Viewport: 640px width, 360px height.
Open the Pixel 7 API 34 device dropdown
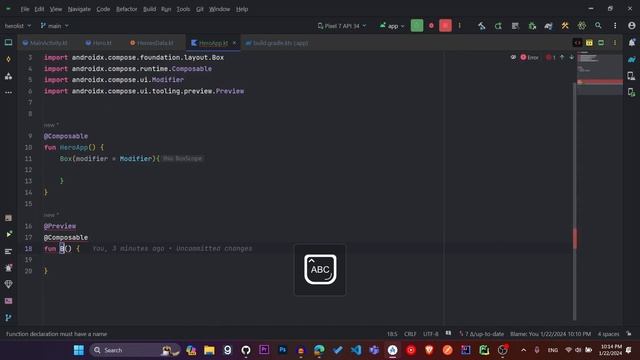pyautogui.click(x=342, y=26)
